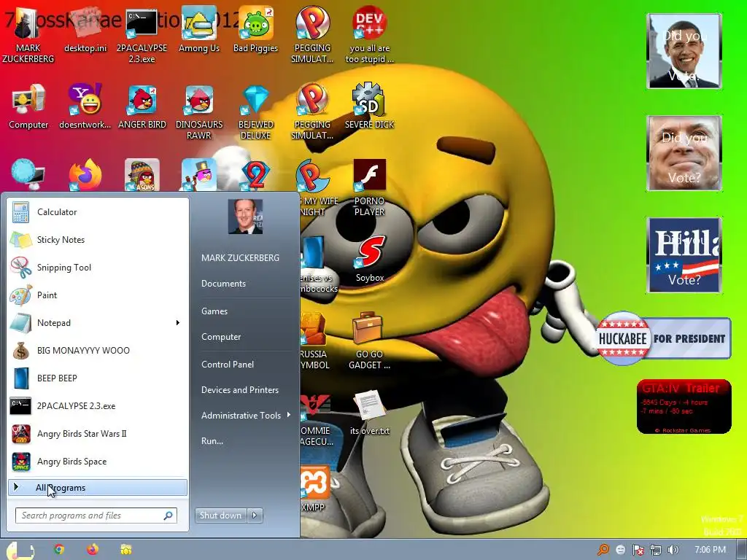Launch Snipping Tool from the Start menu
The height and width of the screenshot is (560, 747).
(98, 267)
